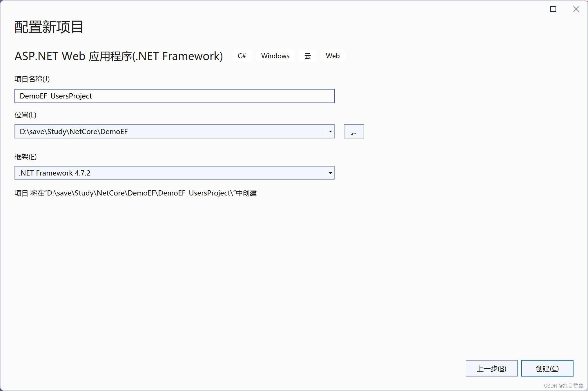This screenshot has height=391, width=588.
Task: Click the 创建(C) create button
Action: click(x=547, y=368)
